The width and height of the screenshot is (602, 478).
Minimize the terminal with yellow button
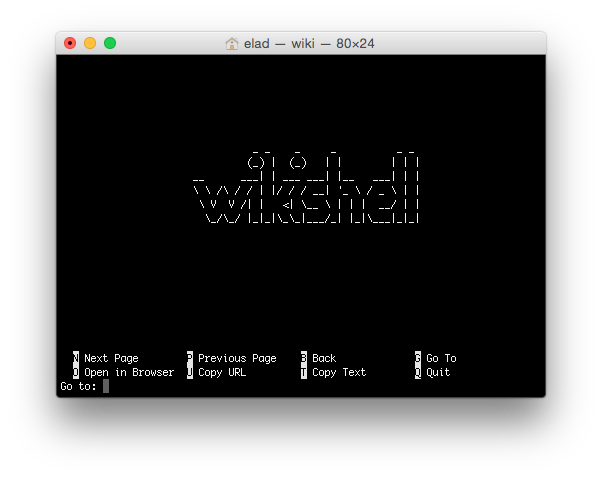pyautogui.click(x=90, y=43)
